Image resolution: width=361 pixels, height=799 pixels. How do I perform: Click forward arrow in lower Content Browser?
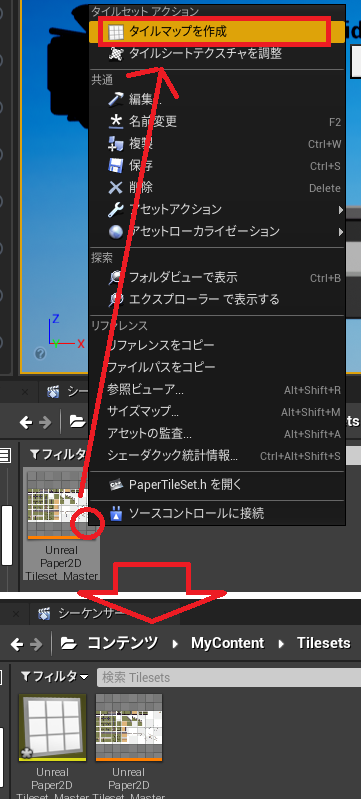[36, 645]
